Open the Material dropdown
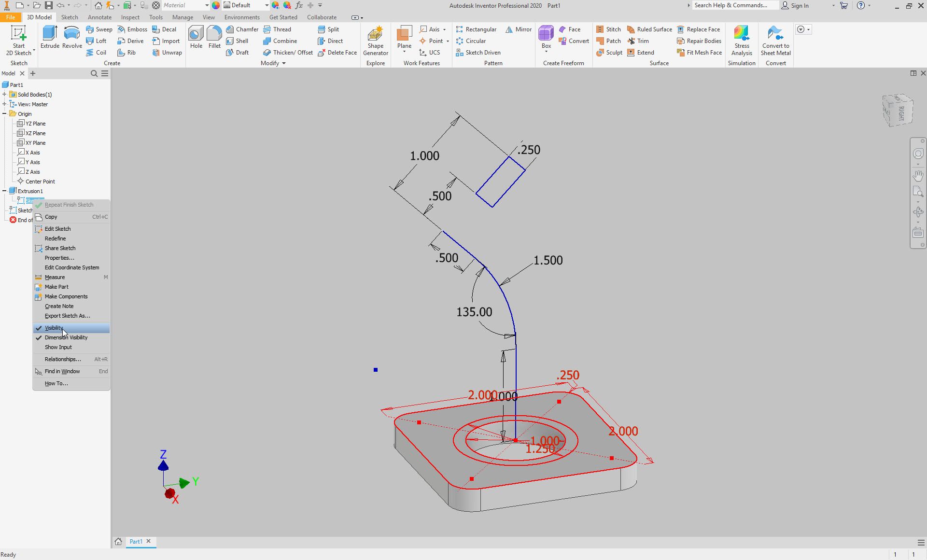The height and width of the screenshot is (560, 927). click(206, 5)
